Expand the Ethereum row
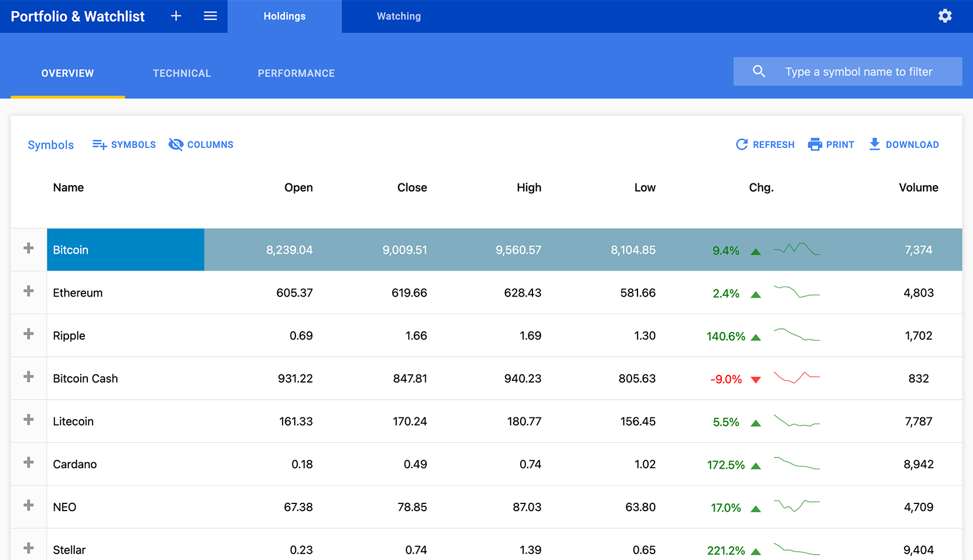973x560 pixels. [x=28, y=291]
